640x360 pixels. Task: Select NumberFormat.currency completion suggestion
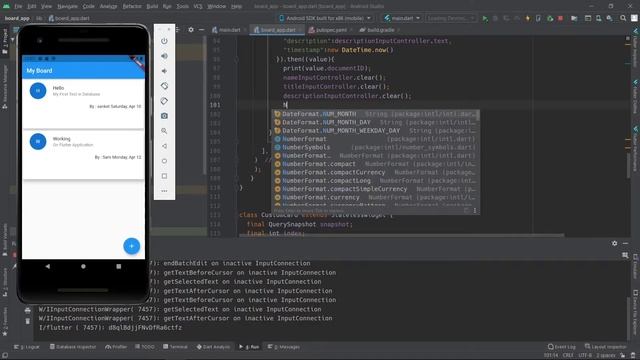(376, 197)
